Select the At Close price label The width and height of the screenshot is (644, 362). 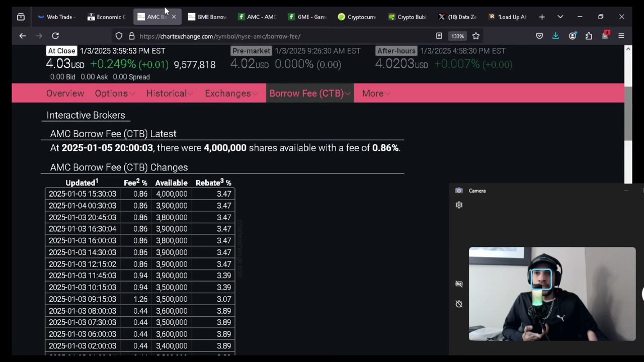pos(61,51)
